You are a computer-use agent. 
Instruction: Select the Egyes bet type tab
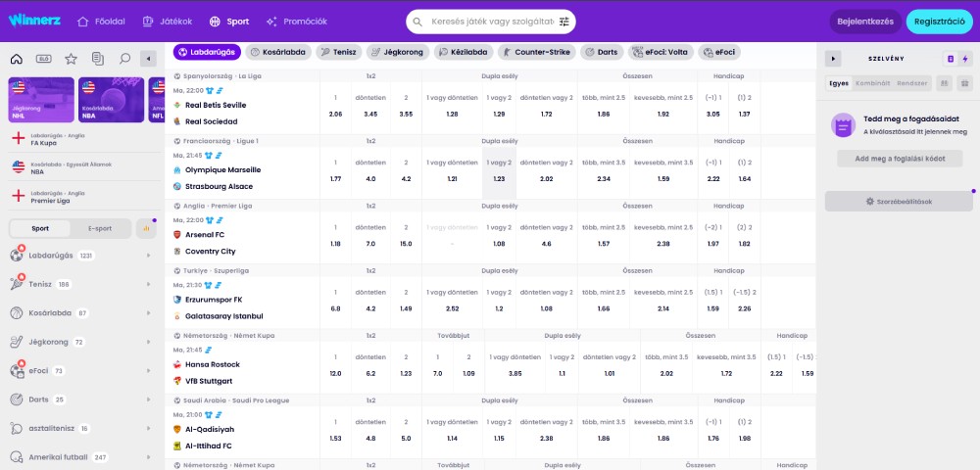839,83
